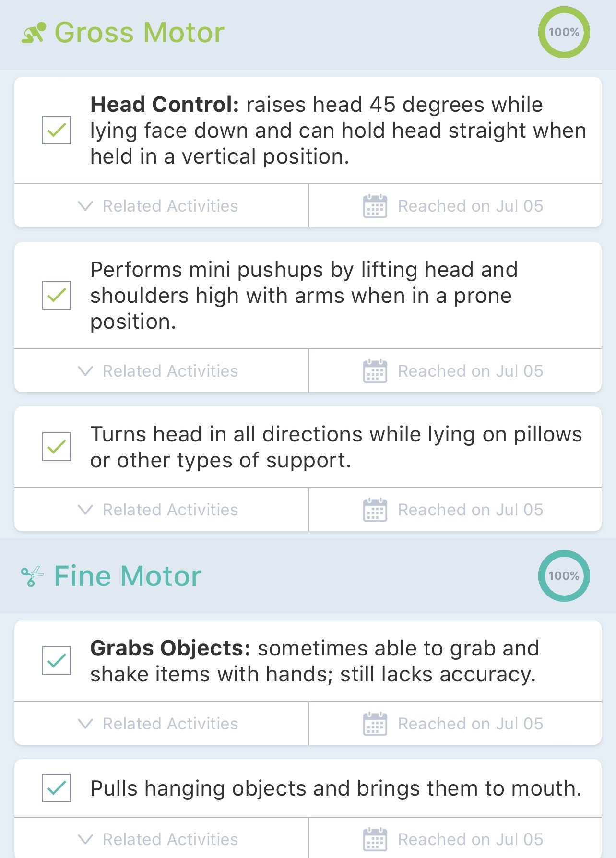
Task: Click the scissors Fine Motor icon
Action: pyautogui.click(x=32, y=576)
